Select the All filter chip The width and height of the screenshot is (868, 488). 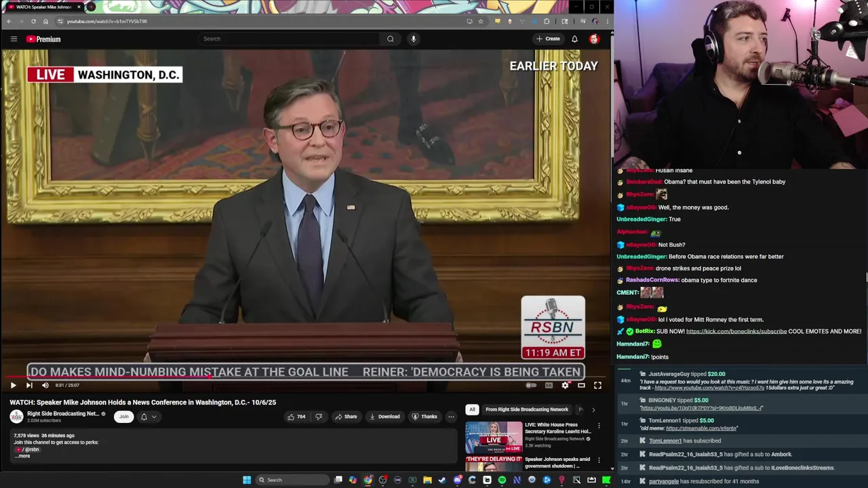pyautogui.click(x=472, y=409)
